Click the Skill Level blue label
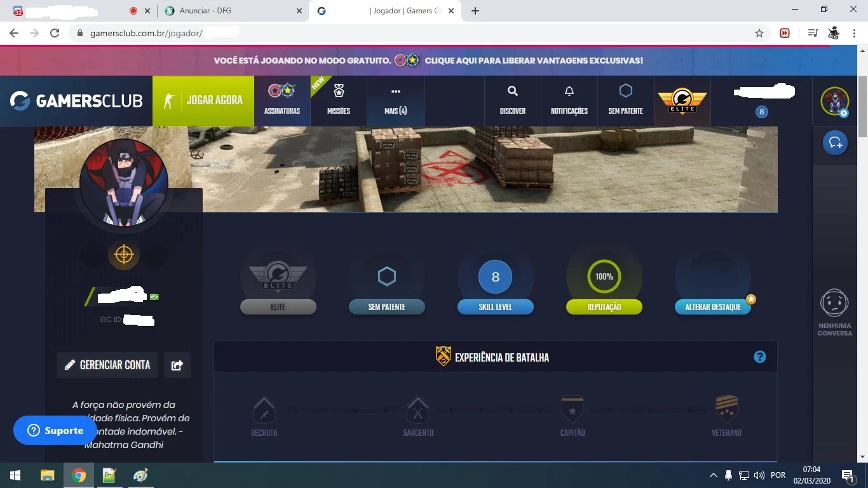The height and width of the screenshot is (488, 868). [496, 307]
